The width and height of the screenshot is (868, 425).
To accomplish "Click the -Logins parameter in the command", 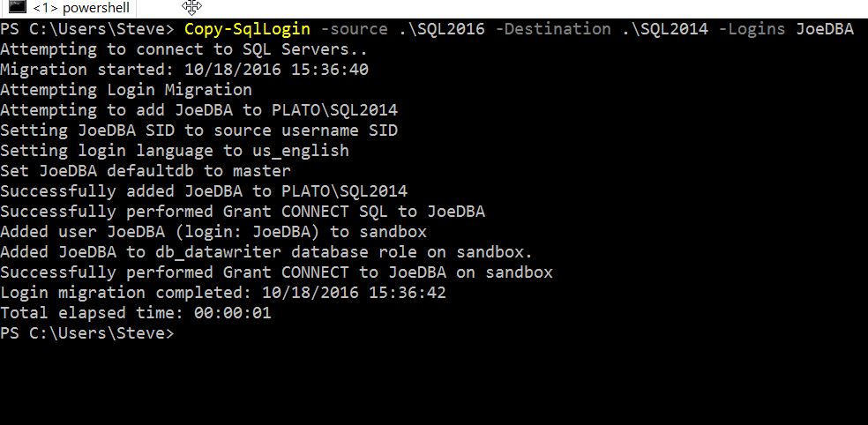I will 750,29.
